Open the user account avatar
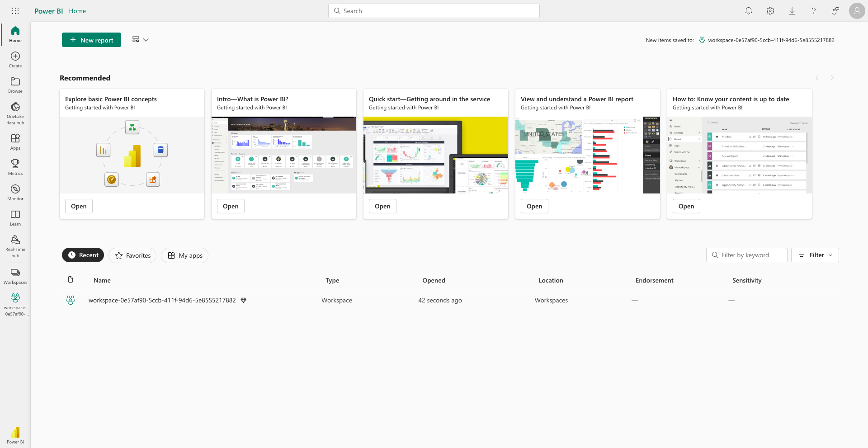The width and height of the screenshot is (868, 448). (x=857, y=11)
